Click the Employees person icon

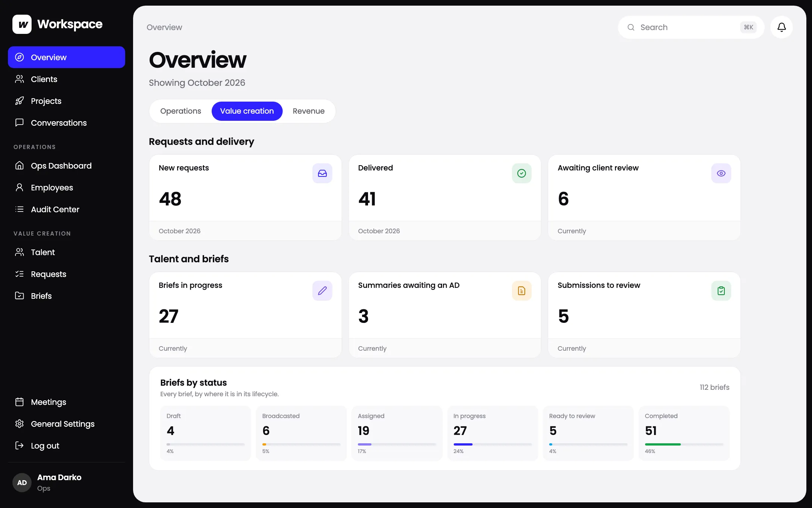[20, 187]
